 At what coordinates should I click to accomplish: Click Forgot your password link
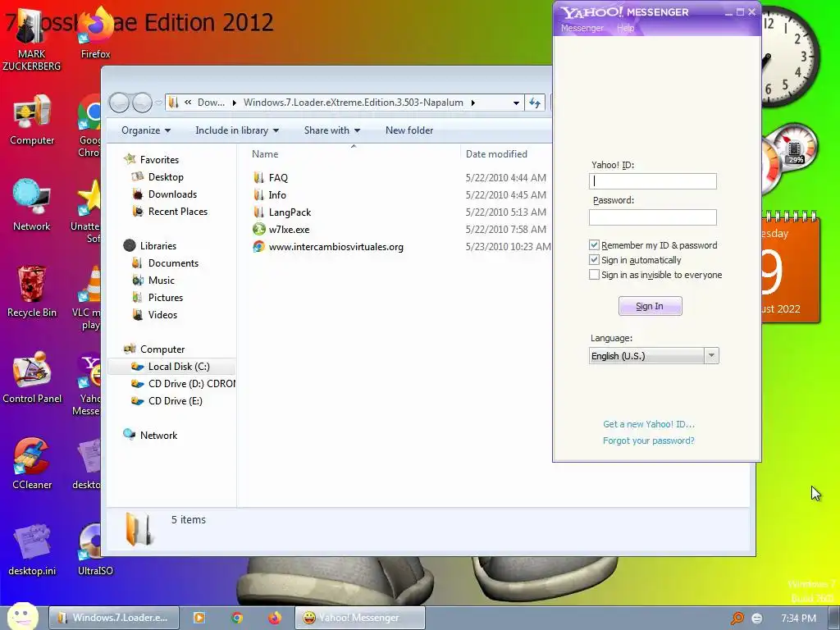648,441
